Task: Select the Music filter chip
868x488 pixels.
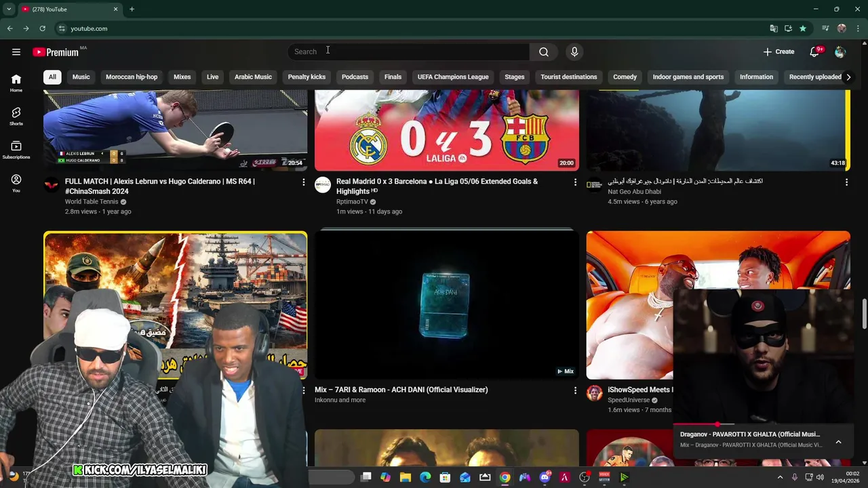Action: click(x=81, y=77)
